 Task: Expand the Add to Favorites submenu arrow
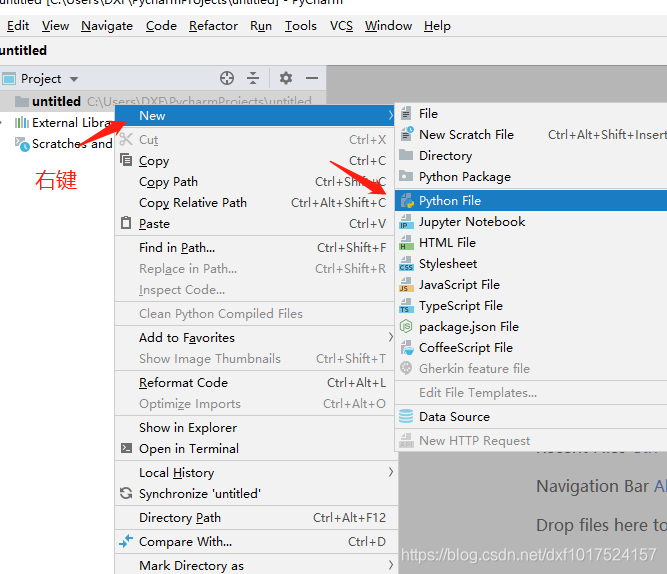[390, 337]
